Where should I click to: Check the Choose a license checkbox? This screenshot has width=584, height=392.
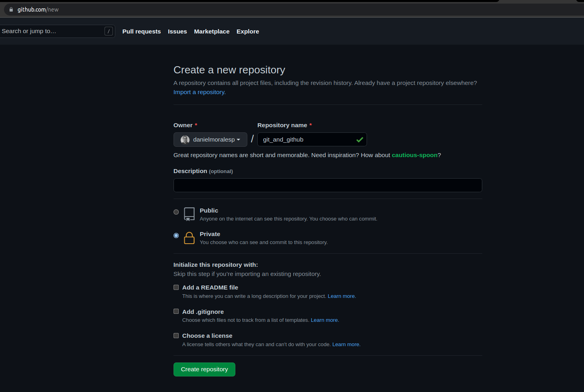pyautogui.click(x=176, y=336)
